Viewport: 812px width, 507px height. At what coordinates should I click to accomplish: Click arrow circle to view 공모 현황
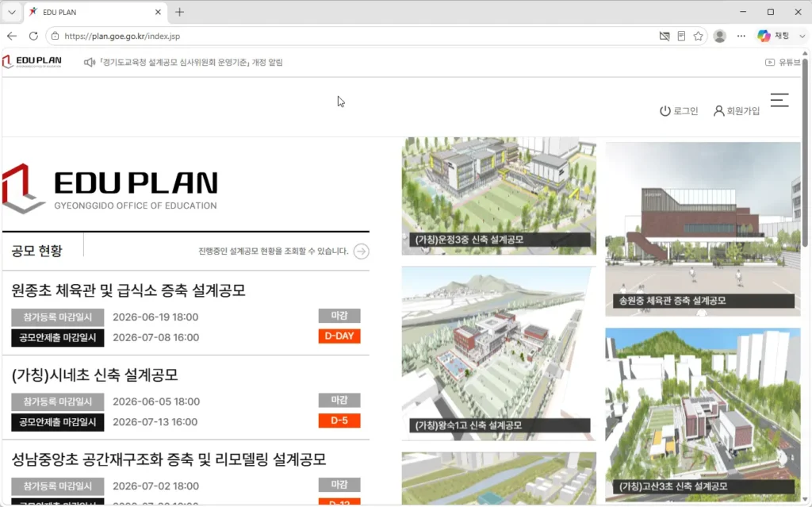tap(361, 252)
